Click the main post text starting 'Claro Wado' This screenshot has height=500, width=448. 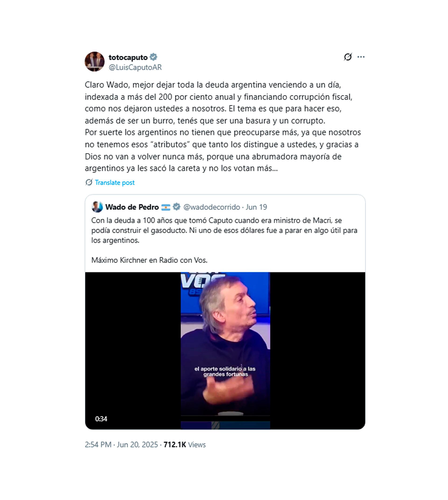click(223, 127)
